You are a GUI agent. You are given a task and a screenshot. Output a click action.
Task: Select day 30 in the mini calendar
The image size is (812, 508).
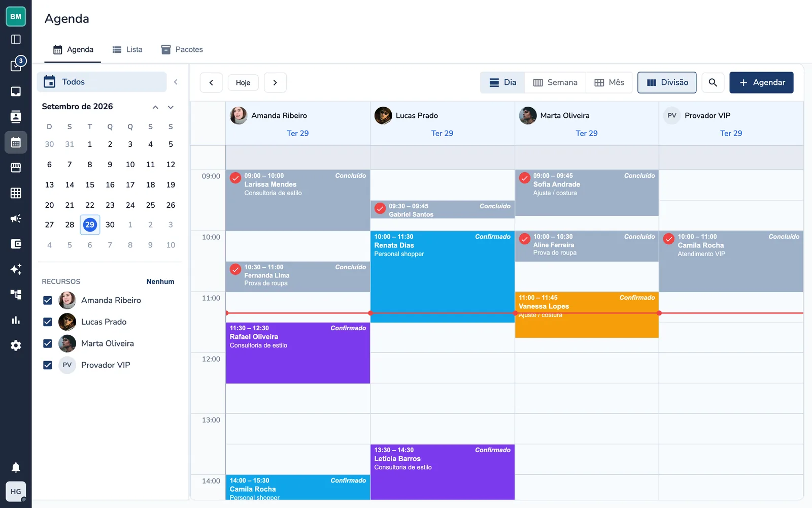pyautogui.click(x=110, y=225)
